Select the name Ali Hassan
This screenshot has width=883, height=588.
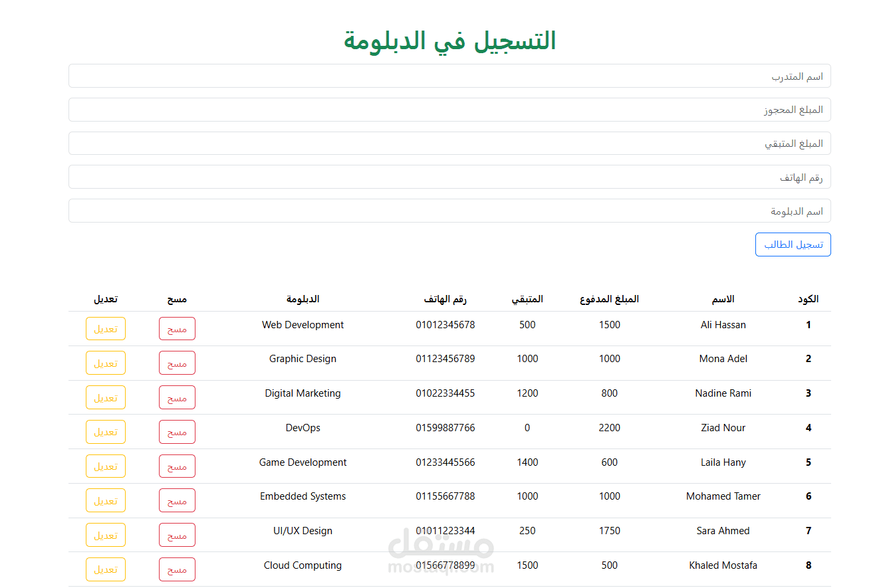pyautogui.click(x=723, y=325)
